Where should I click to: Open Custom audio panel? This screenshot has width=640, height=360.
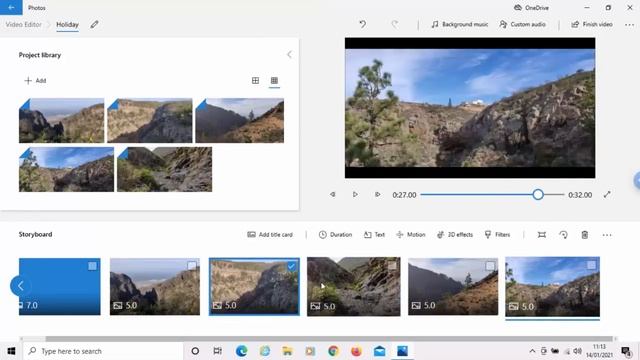(x=522, y=24)
